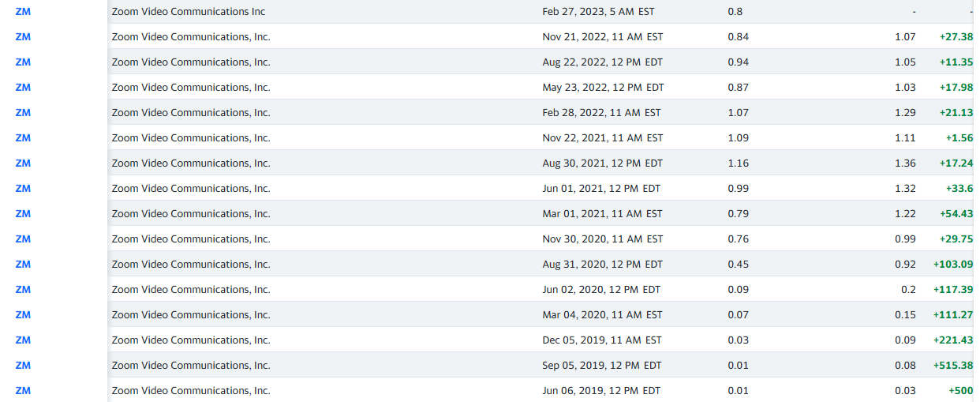Click ZM ticker in the Jun 02, 2020 row
This screenshot has height=402, width=980.
23,290
